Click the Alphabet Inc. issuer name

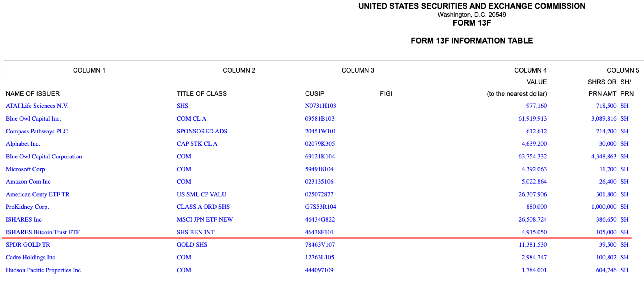23,144
